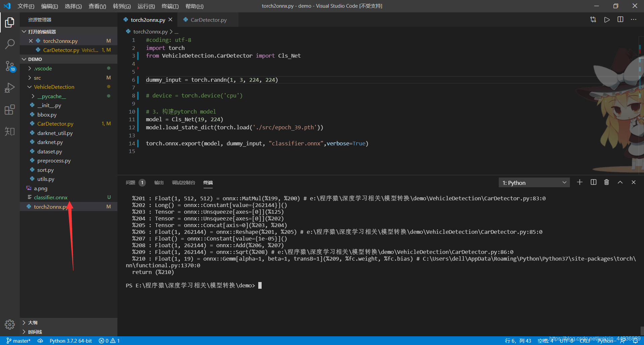Expand the 大纲 outline section
Viewport: 644px width, 345px height.
(x=68, y=323)
